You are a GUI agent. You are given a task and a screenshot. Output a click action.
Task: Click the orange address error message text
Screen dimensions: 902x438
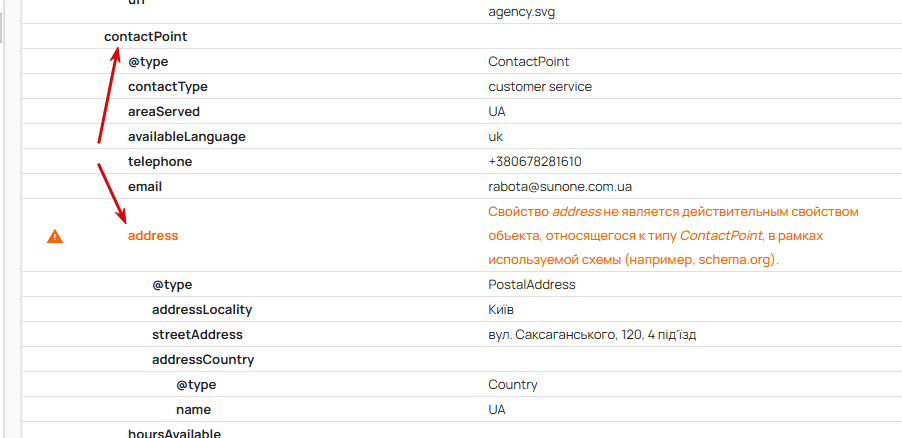click(673, 236)
